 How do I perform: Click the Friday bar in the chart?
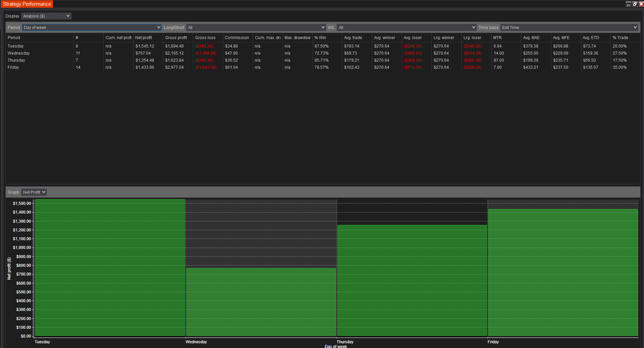[x=563, y=273]
